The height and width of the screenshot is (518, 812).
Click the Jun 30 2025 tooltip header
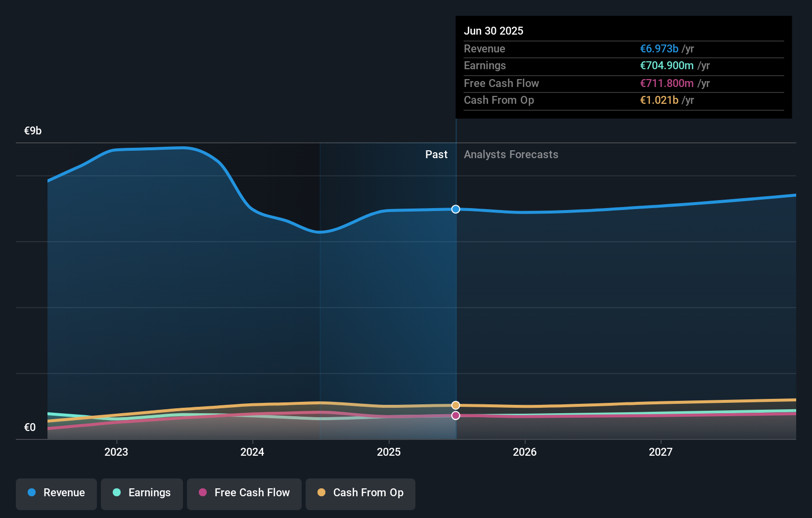coord(494,31)
